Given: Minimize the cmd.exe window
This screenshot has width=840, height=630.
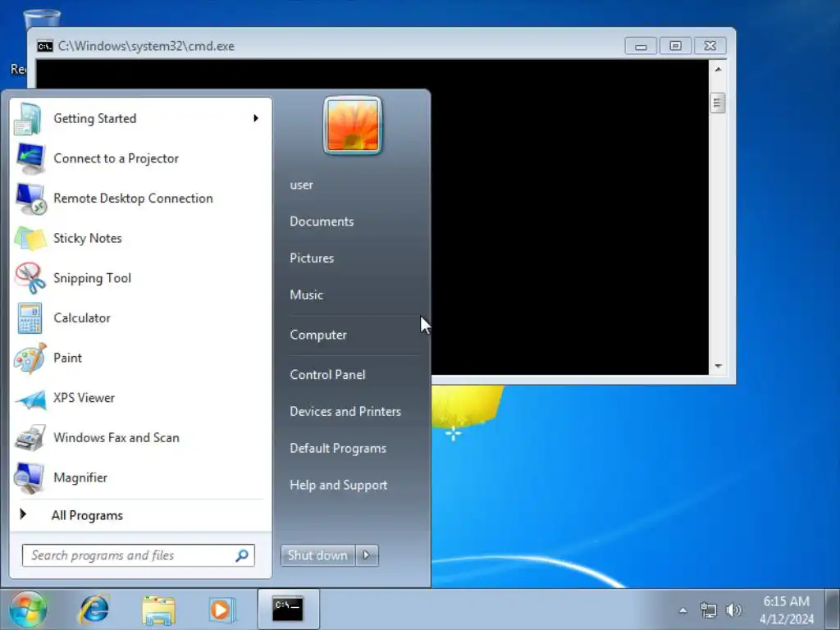Looking at the screenshot, I should click(641, 46).
